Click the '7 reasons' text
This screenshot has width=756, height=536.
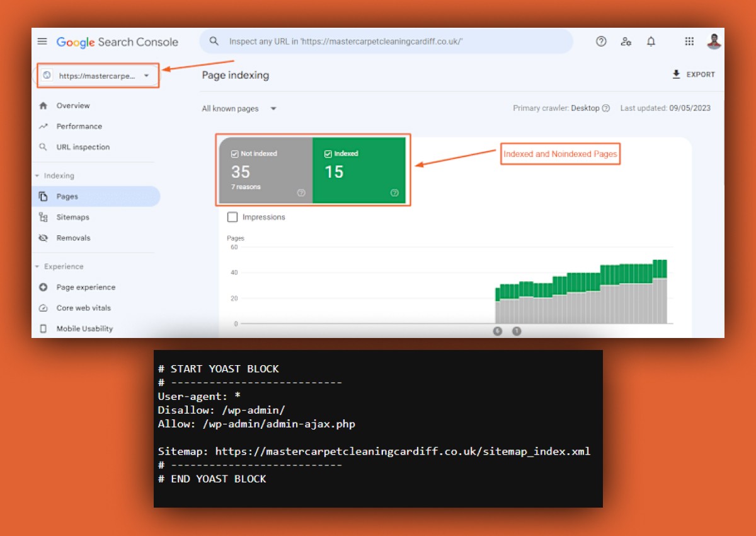pyautogui.click(x=246, y=187)
